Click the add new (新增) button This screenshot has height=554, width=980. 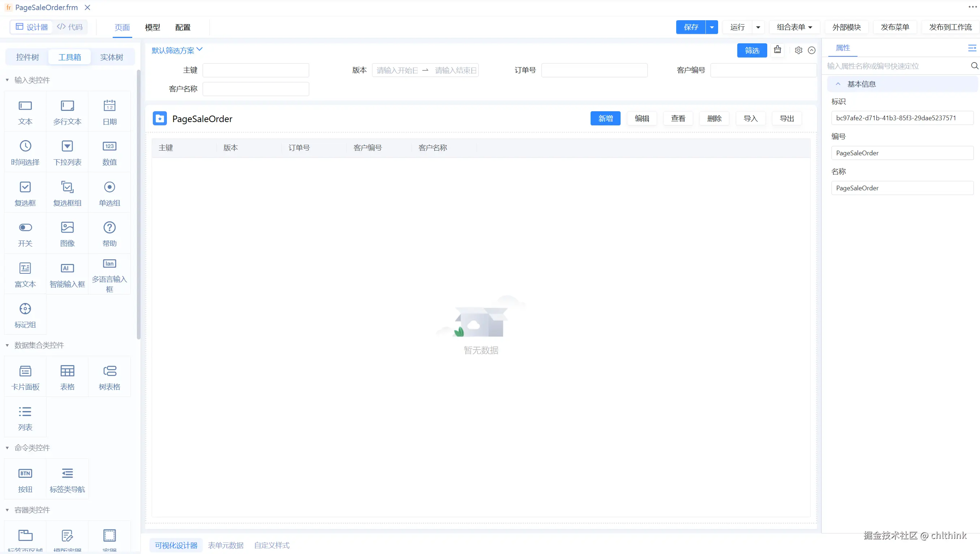[x=605, y=118]
